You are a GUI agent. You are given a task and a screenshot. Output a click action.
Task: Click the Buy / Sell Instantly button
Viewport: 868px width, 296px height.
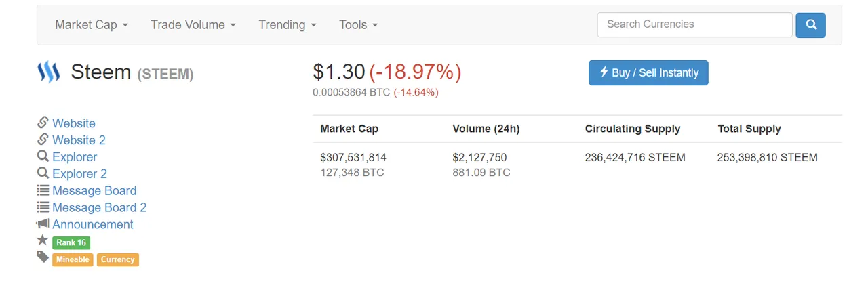648,72
